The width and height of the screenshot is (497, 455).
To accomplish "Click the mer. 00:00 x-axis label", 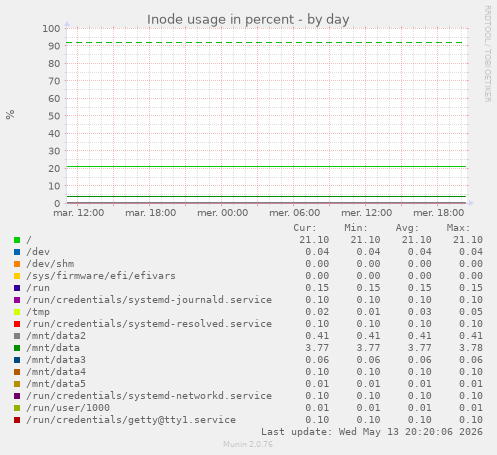I will tap(223, 213).
